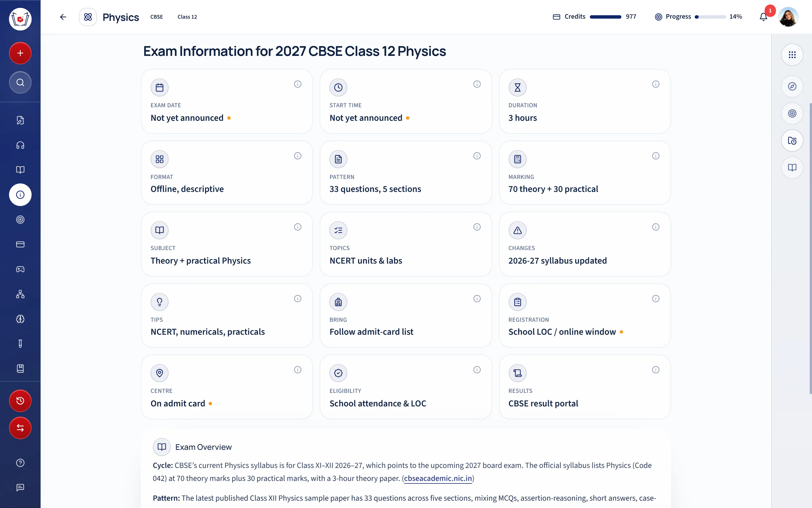Open the grid apps icon in right panel

tap(792, 55)
